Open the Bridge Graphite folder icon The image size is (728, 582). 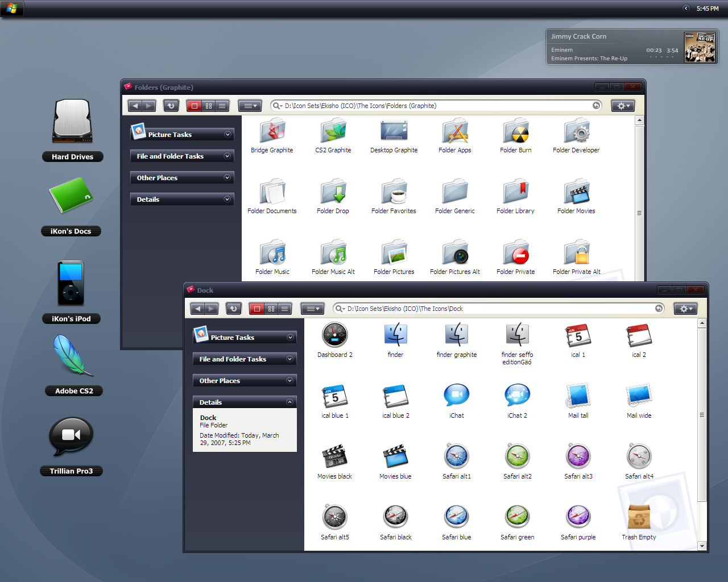[272, 131]
